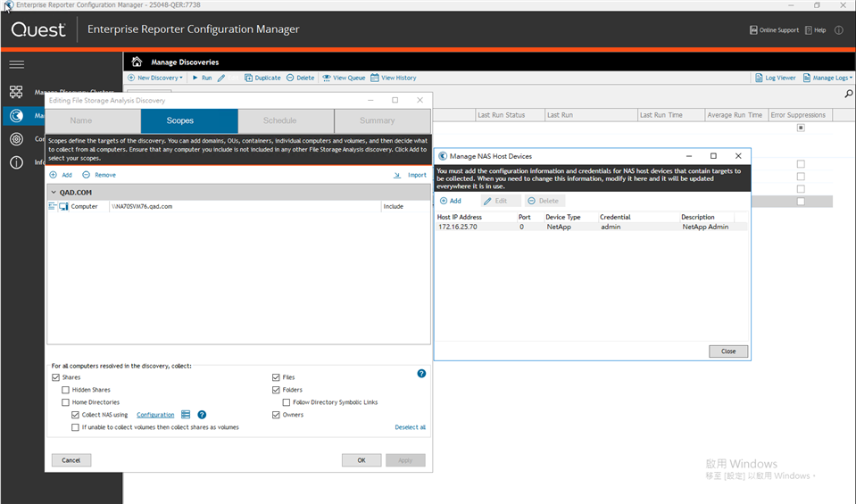Toggle Collect NAS using checkbox

(75, 415)
